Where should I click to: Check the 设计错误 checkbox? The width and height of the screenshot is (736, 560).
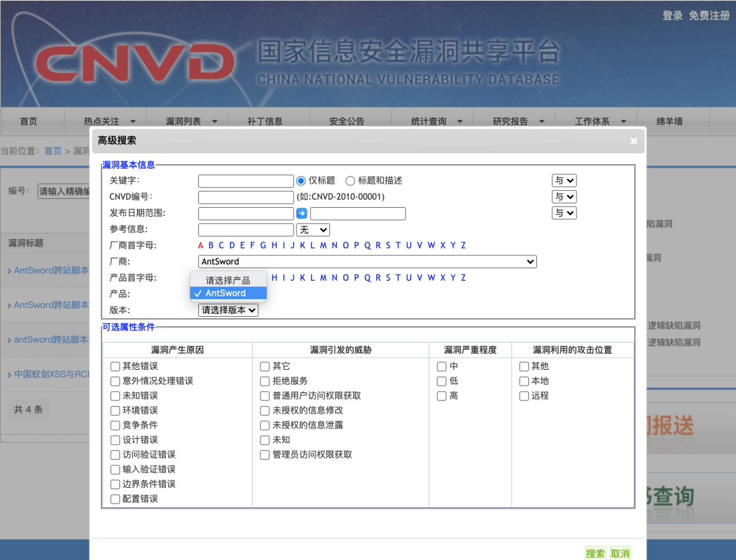tap(115, 440)
